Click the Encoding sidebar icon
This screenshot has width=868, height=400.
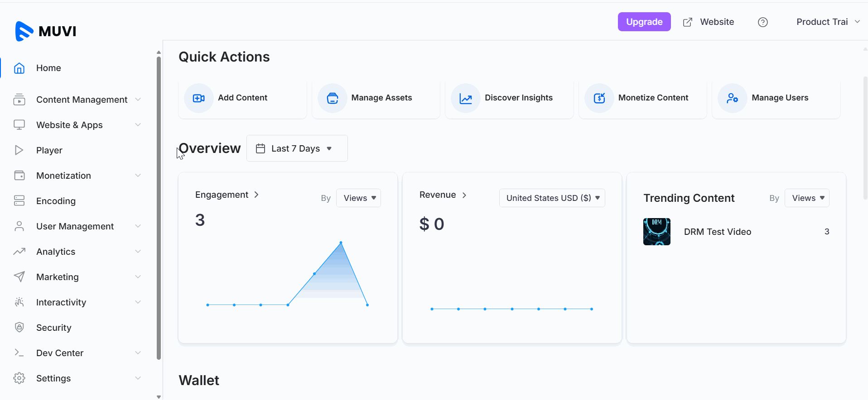tap(19, 201)
